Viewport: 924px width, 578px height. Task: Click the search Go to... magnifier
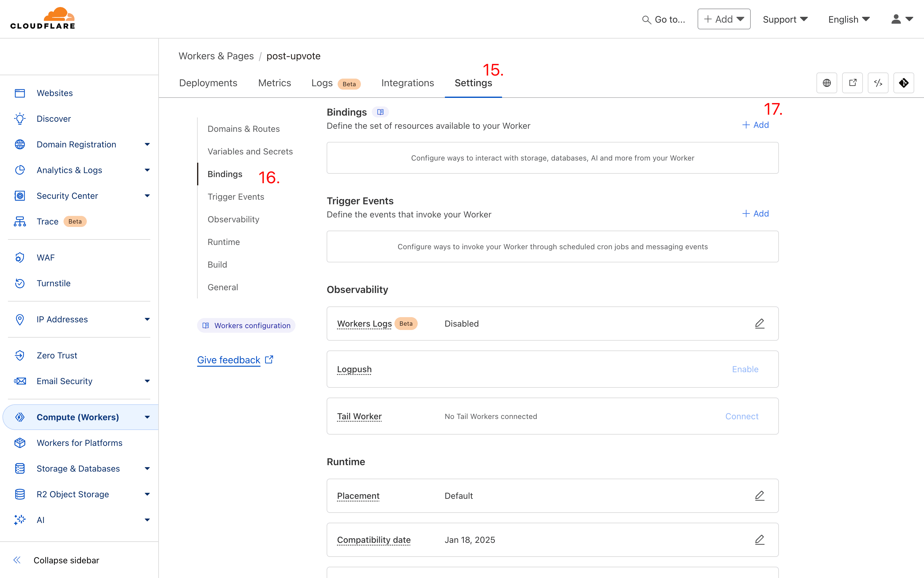tap(646, 20)
